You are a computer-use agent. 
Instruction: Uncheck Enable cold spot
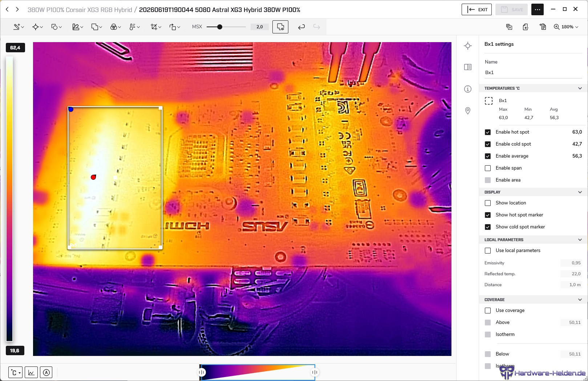point(488,144)
